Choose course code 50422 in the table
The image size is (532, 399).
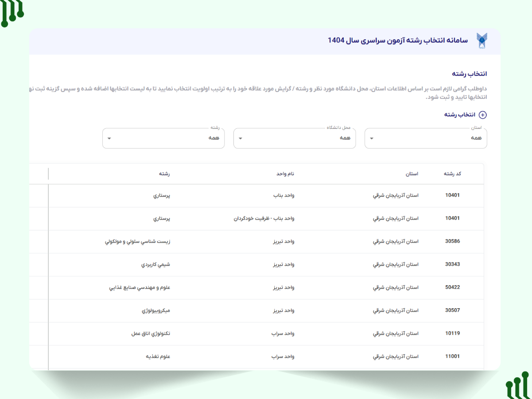coord(452,287)
